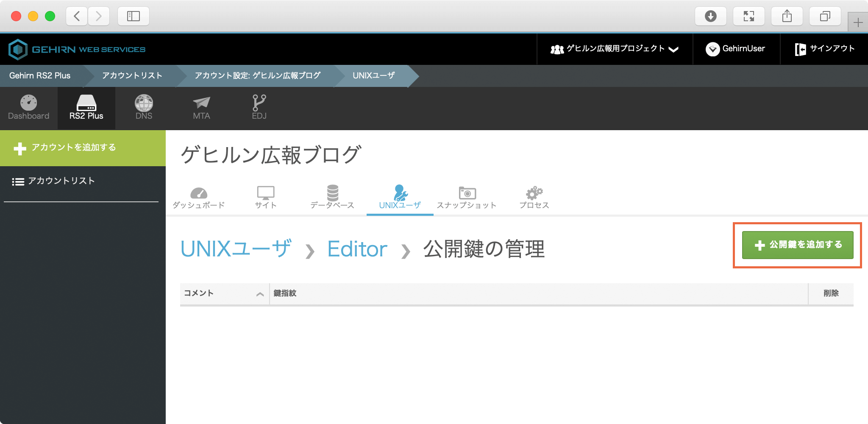Open the アカウントリスト sidebar item
The height and width of the screenshot is (424, 868).
pos(61,181)
